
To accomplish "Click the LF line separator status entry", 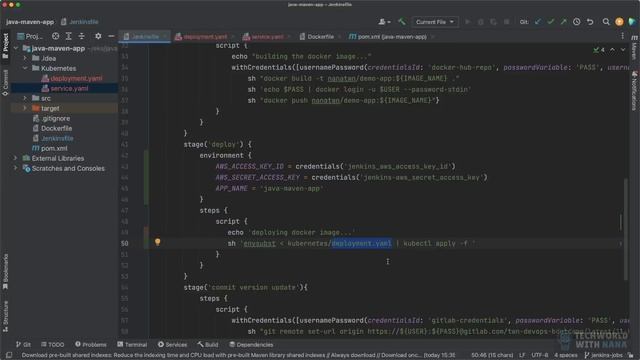I will click(x=522, y=355).
